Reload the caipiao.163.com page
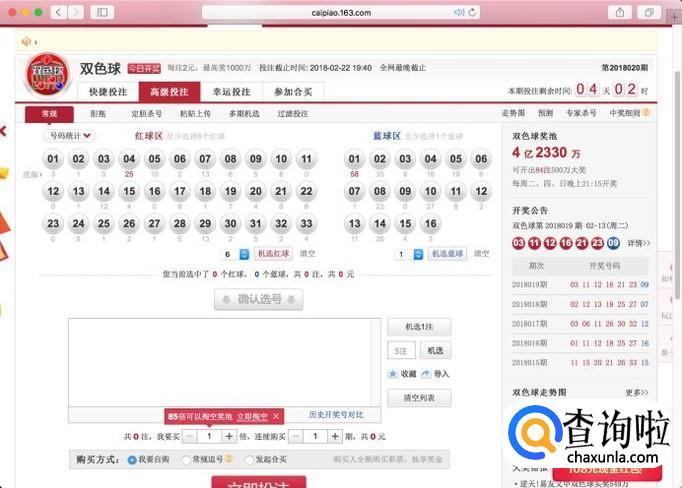This screenshot has width=682, height=488. [472, 12]
